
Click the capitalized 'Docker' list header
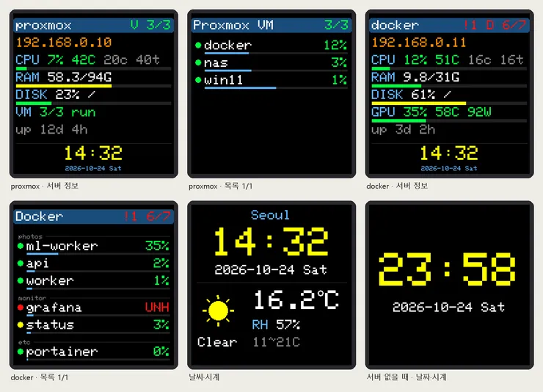[39, 217]
